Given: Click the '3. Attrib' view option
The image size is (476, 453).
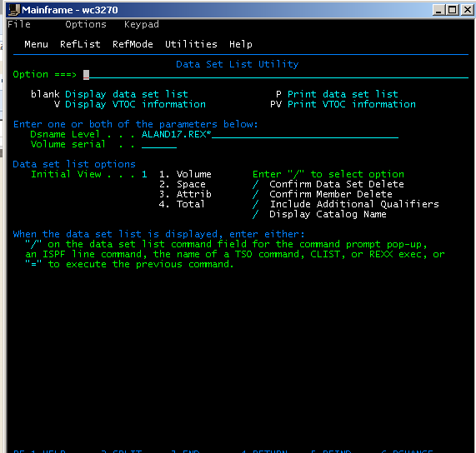Looking at the screenshot, I should (185, 194).
